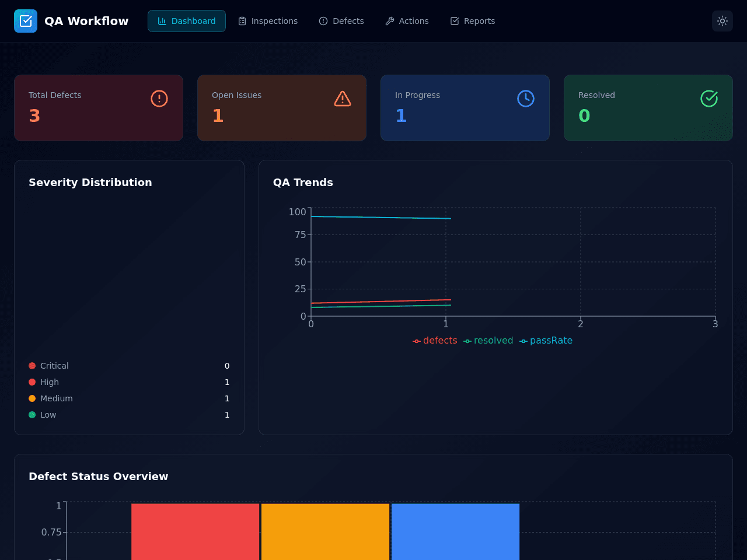747x560 pixels.
Task: Click the Resolved checkmark circle icon
Action: pos(709,99)
